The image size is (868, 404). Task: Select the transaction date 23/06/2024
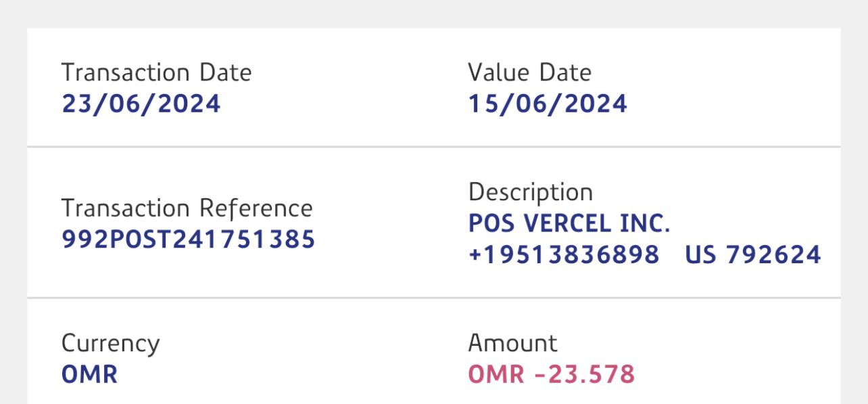pos(141,104)
